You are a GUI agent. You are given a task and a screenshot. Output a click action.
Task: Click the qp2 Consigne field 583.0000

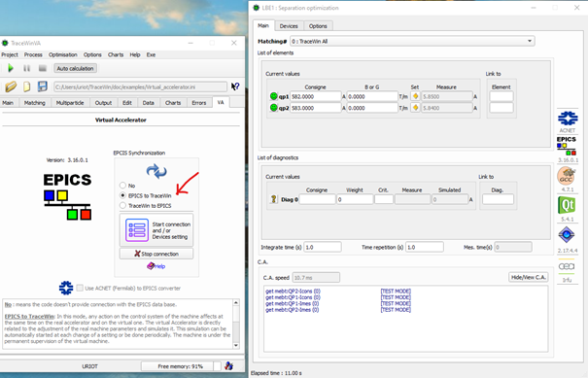pos(315,108)
